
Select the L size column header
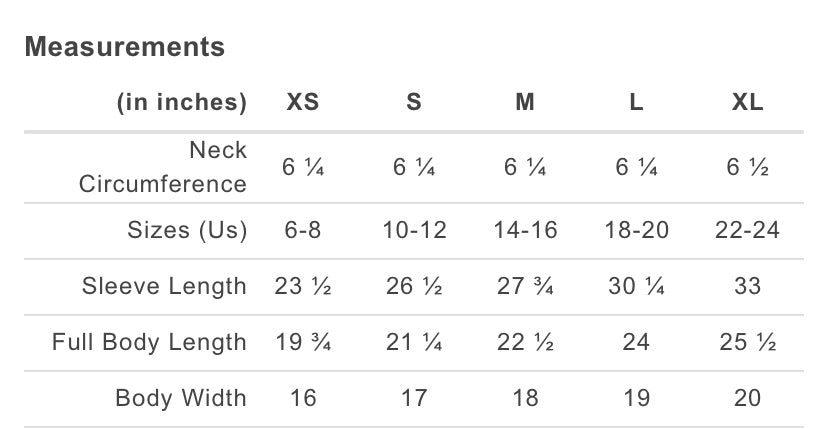(636, 102)
